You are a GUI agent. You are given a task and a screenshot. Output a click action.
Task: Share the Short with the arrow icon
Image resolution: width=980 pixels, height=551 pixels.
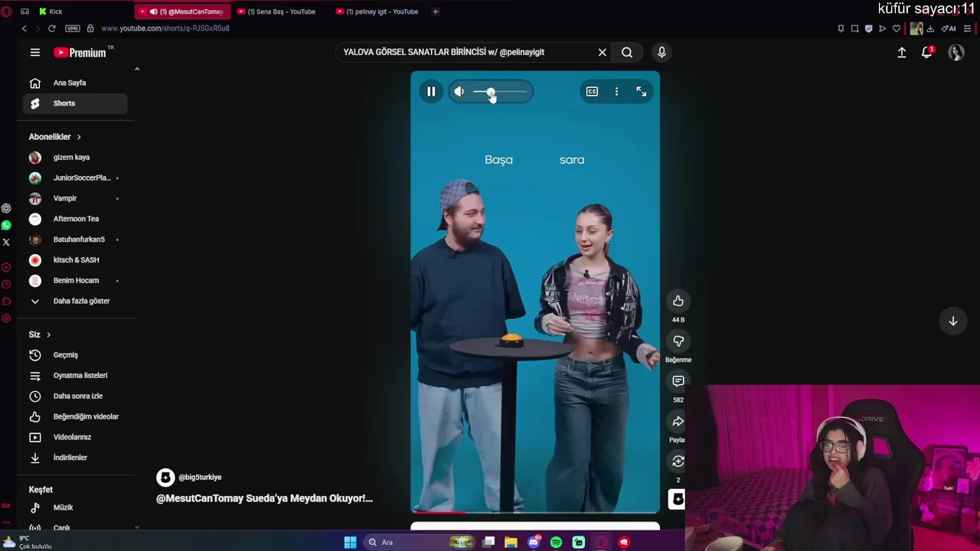(x=678, y=421)
